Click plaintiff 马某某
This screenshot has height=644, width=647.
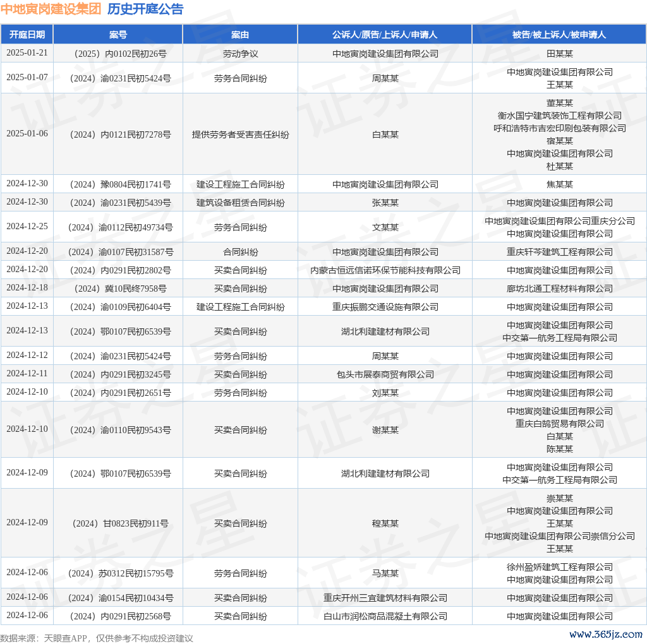[385, 573]
